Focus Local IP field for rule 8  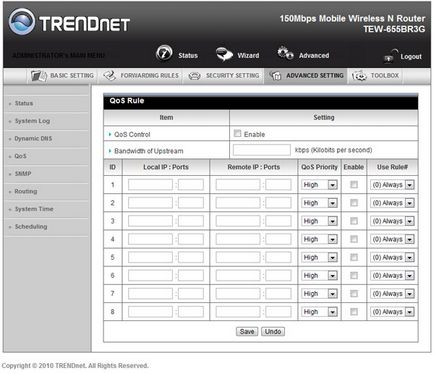(150, 312)
